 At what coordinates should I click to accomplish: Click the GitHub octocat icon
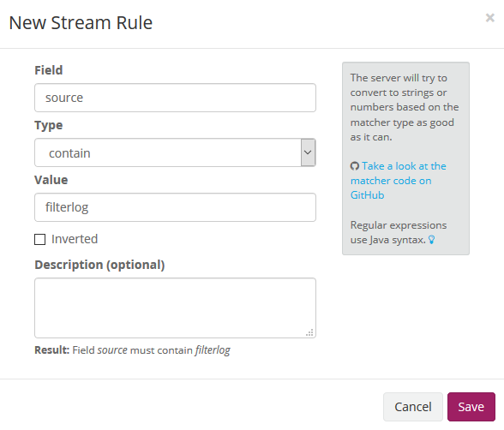(355, 166)
